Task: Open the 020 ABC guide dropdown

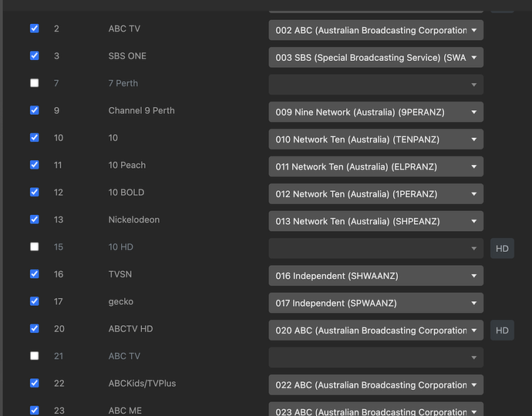Action: [376, 330]
